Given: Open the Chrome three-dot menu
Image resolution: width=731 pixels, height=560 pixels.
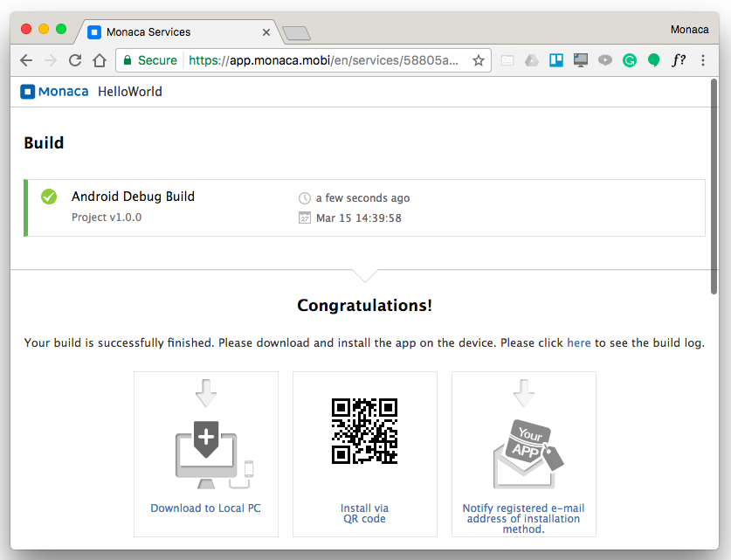Looking at the screenshot, I should [703, 60].
